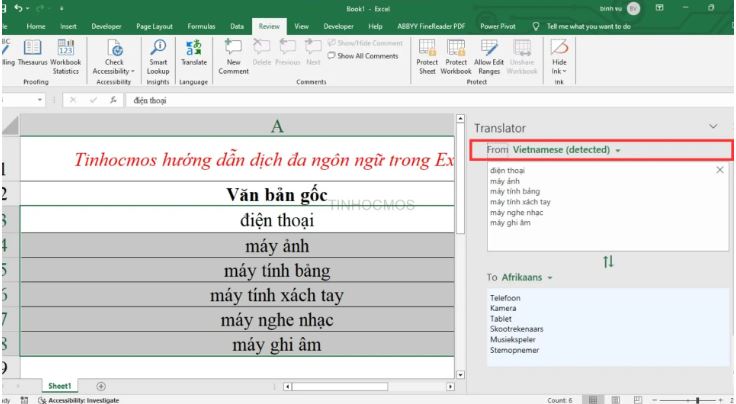
Task: Click the Undo arrow in title bar
Action: click(18, 8)
